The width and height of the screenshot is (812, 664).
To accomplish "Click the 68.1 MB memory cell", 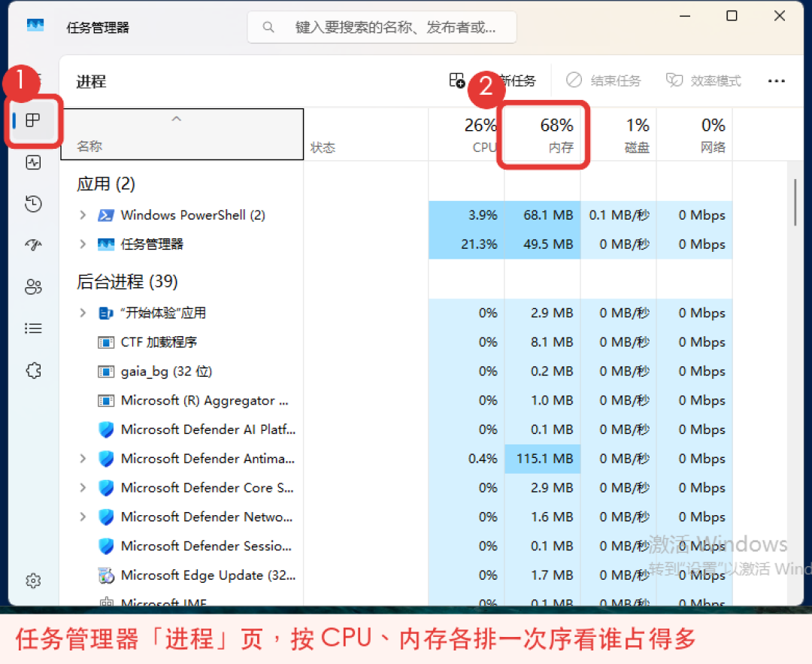I will pyautogui.click(x=542, y=215).
